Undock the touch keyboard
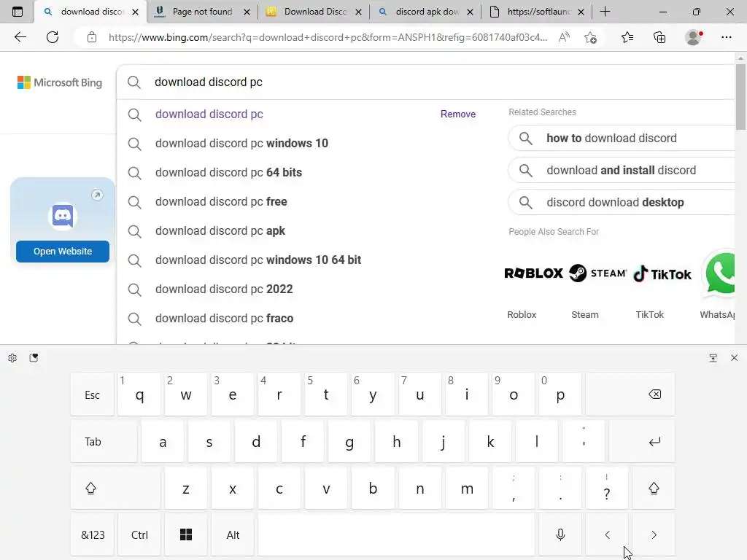Screen dimensions: 747x560 coord(713,357)
